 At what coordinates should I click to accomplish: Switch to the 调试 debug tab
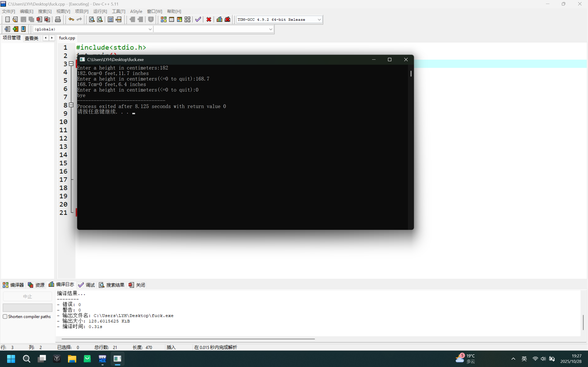87,285
